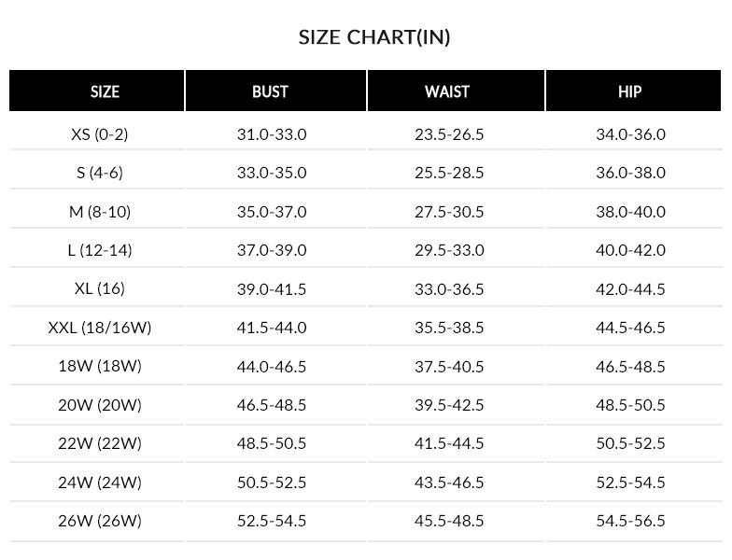Image resolution: width=732 pixels, height=560 pixels.
Task: Select the M (8-10) size label
Action: point(99,212)
